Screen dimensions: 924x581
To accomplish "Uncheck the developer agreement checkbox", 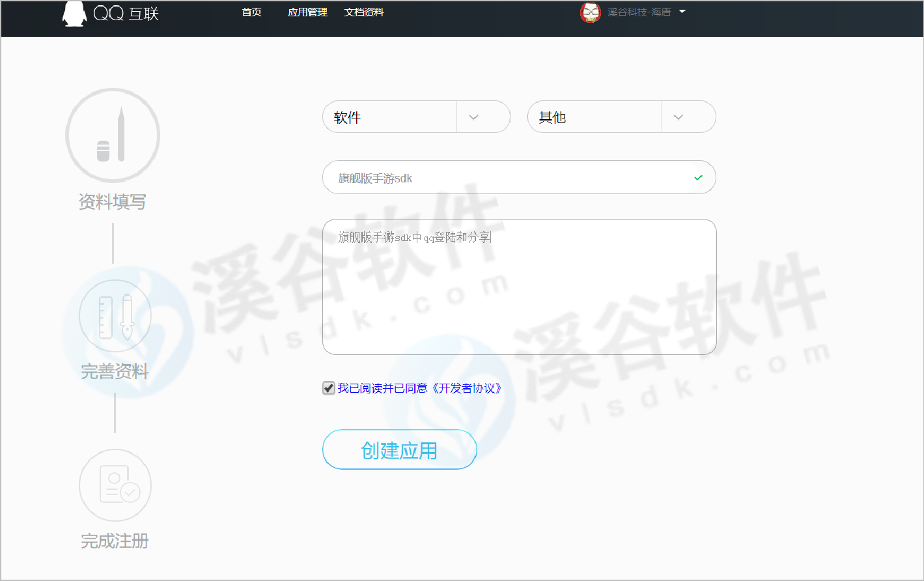I will tap(329, 388).
